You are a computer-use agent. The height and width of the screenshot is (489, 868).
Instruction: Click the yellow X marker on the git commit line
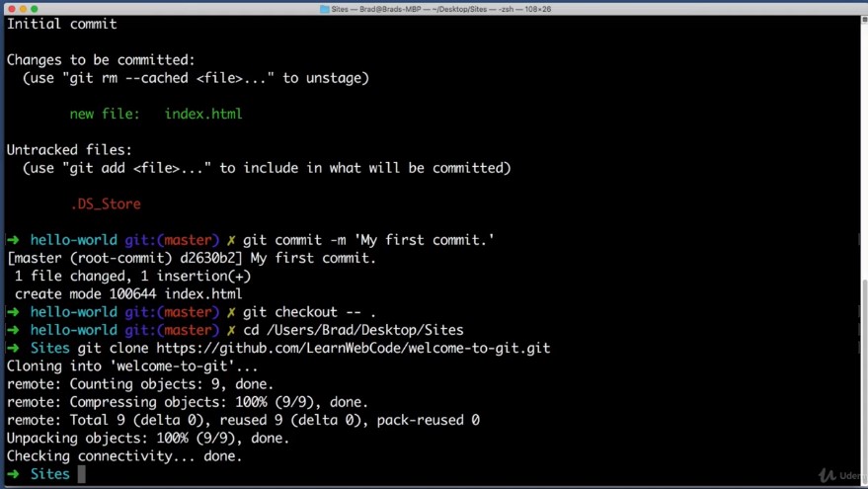pyautogui.click(x=231, y=240)
